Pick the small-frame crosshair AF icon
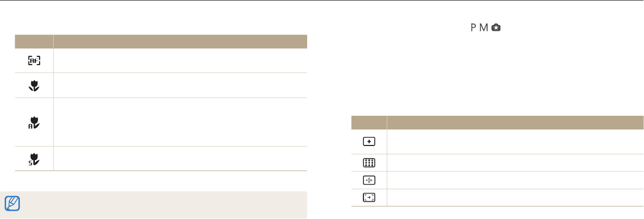Viewport: 644px width, 219px height. (x=369, y=180)
